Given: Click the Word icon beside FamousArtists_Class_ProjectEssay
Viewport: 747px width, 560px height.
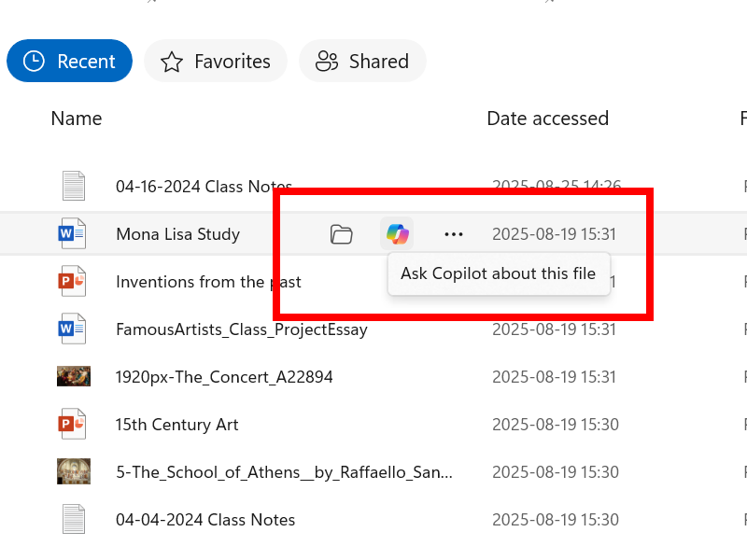Looking at the screenshot, I should coord(74,329).
